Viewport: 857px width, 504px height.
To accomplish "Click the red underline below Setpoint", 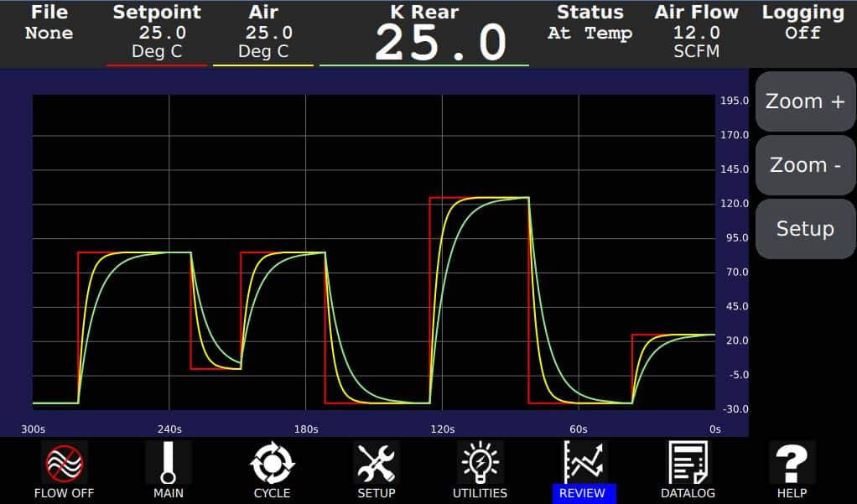I will (157, 65).
